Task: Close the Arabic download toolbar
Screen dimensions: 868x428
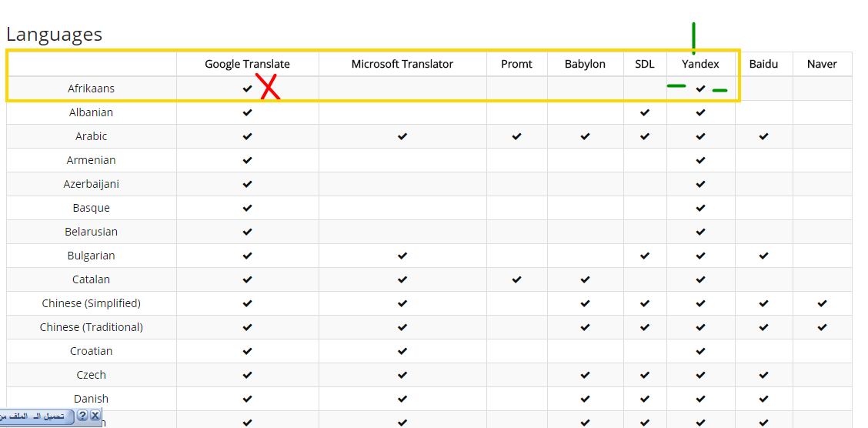Action: click(x=95, y=415)
